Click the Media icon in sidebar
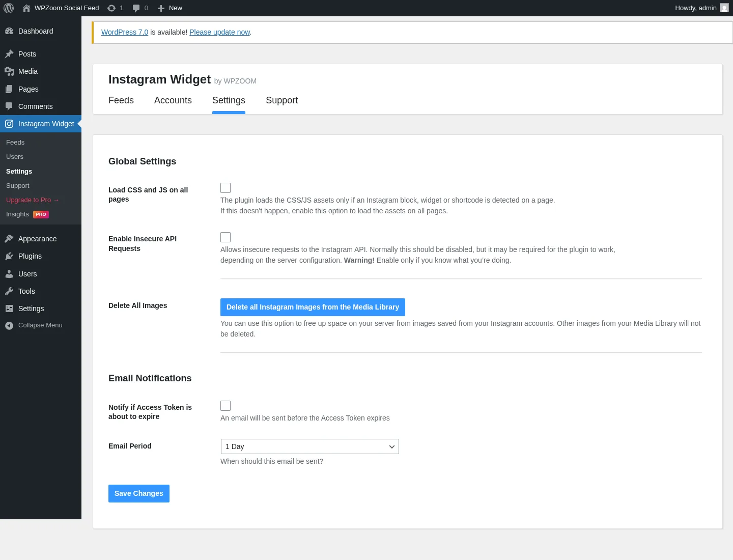The height and width of the screenshot is (560, 733). (x=9, y=71)
